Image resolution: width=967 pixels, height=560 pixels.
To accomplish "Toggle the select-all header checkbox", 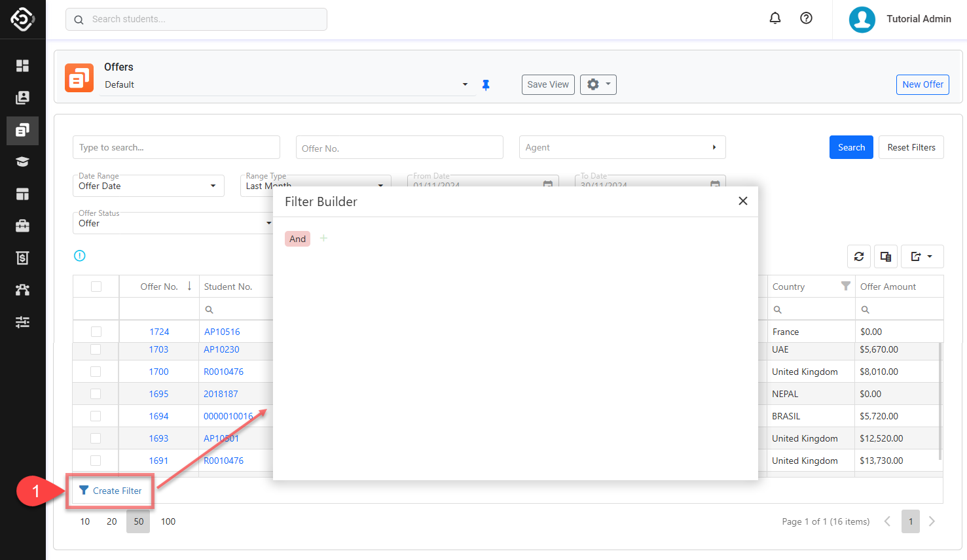I will (x=96, y=287).
